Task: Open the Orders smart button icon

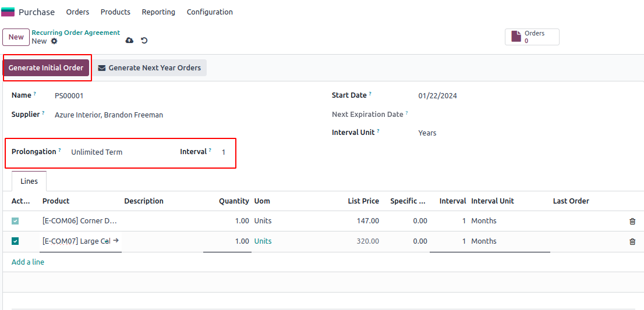Action: pyautogui.click(x=516, y=37)
